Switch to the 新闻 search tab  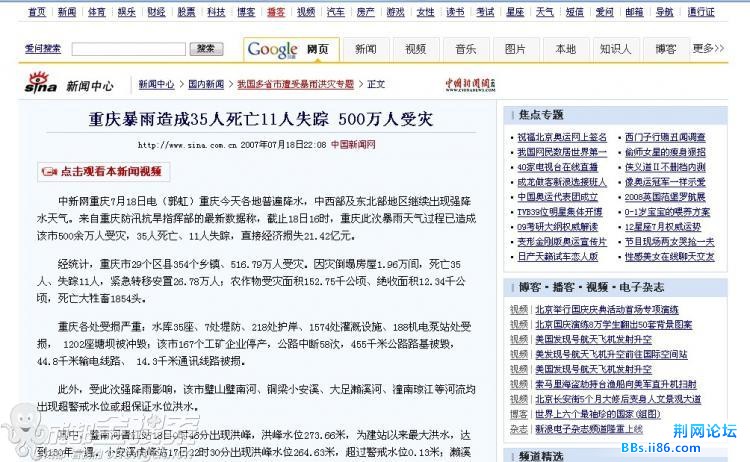(365, 49)
